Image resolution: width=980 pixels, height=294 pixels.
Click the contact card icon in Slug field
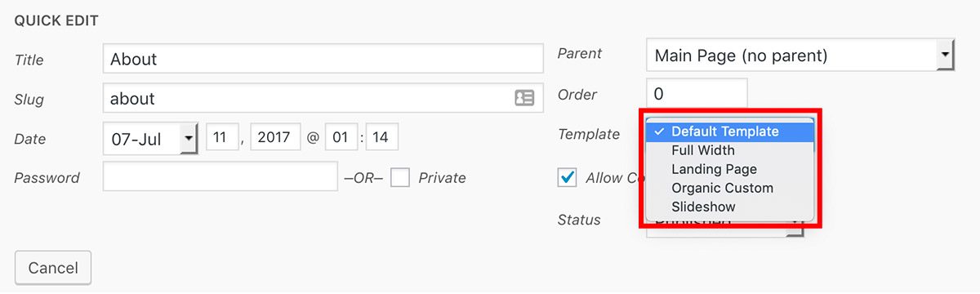tap(524, 98)
